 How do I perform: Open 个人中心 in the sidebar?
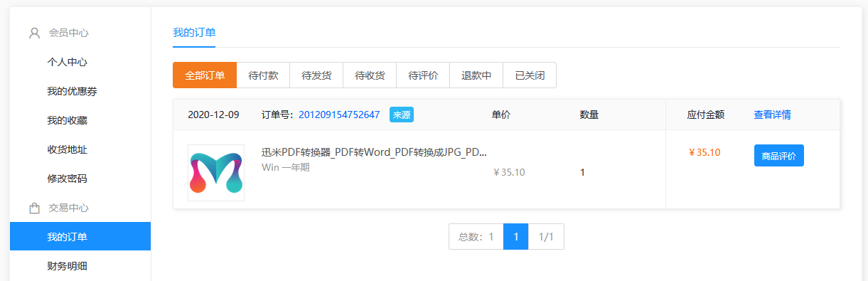point(67,62)
